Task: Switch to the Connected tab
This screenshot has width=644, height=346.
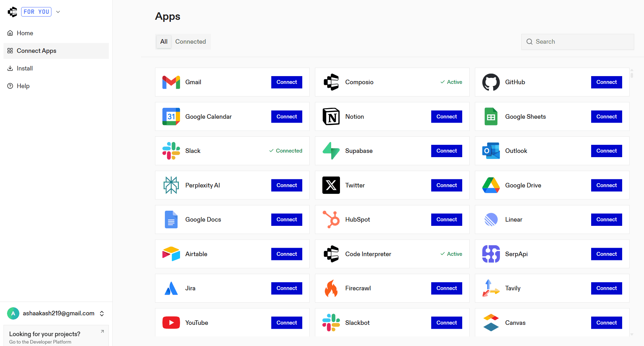Action: click(x=191, y=42)
